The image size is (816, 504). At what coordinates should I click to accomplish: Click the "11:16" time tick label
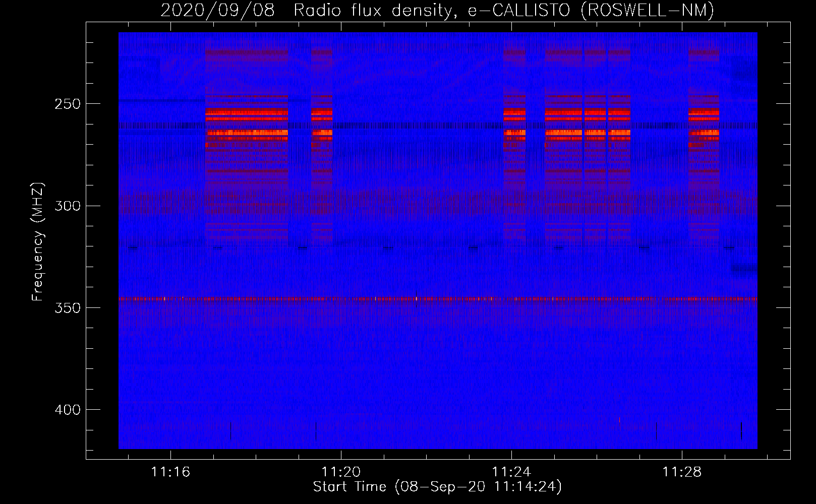click(x=170, y=472)
